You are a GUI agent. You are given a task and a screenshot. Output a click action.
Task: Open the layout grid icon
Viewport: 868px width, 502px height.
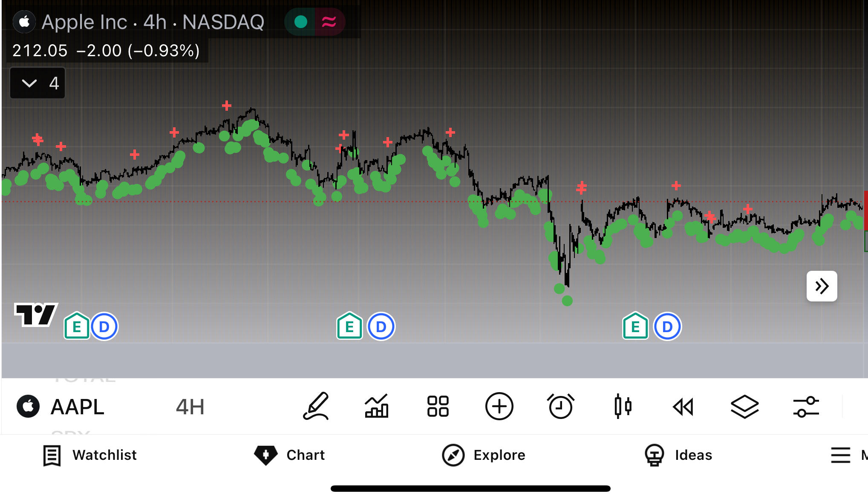pos(438,406)
